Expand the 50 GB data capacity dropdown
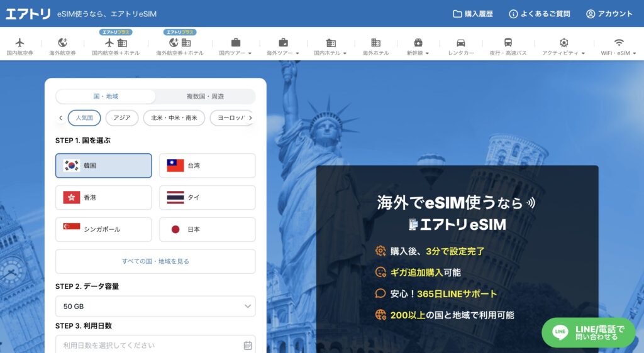This screenshot has width=644, height=353. pos(155,306)
